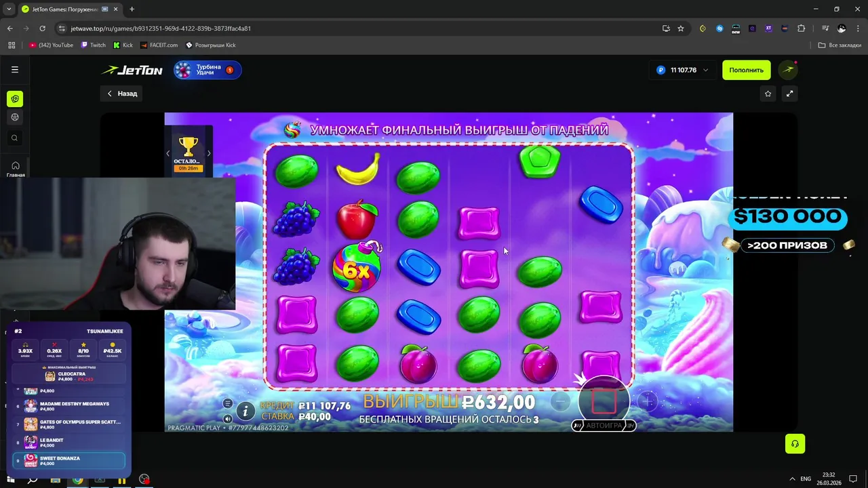Click the >200 призов banner
The image size is (868, 488).
787,245
